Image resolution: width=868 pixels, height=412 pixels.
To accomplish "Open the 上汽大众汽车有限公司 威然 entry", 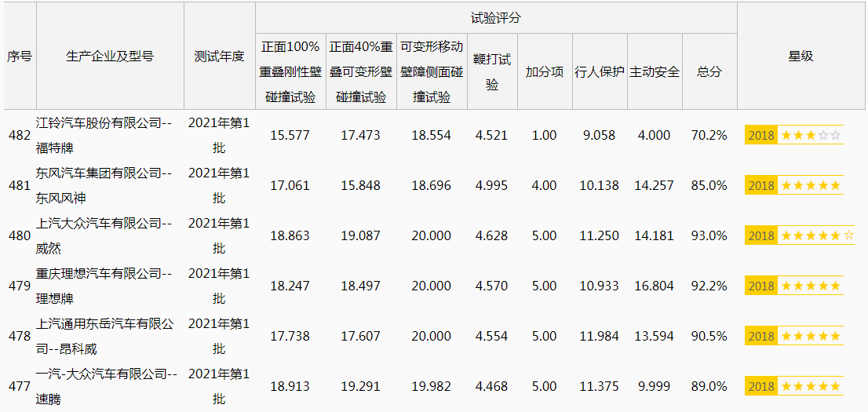I will pyautogui.click(x=104, y=235).
